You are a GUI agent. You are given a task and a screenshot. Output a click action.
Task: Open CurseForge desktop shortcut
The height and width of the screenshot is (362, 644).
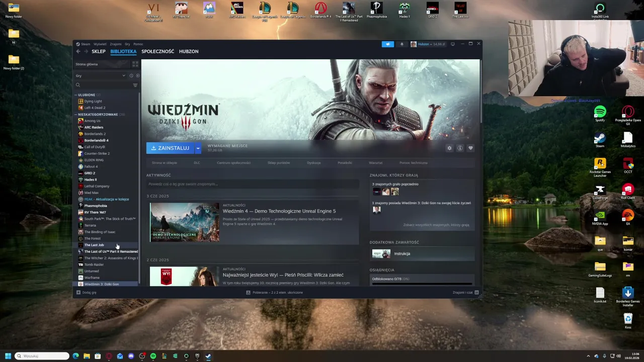click(x=600, y=192)
